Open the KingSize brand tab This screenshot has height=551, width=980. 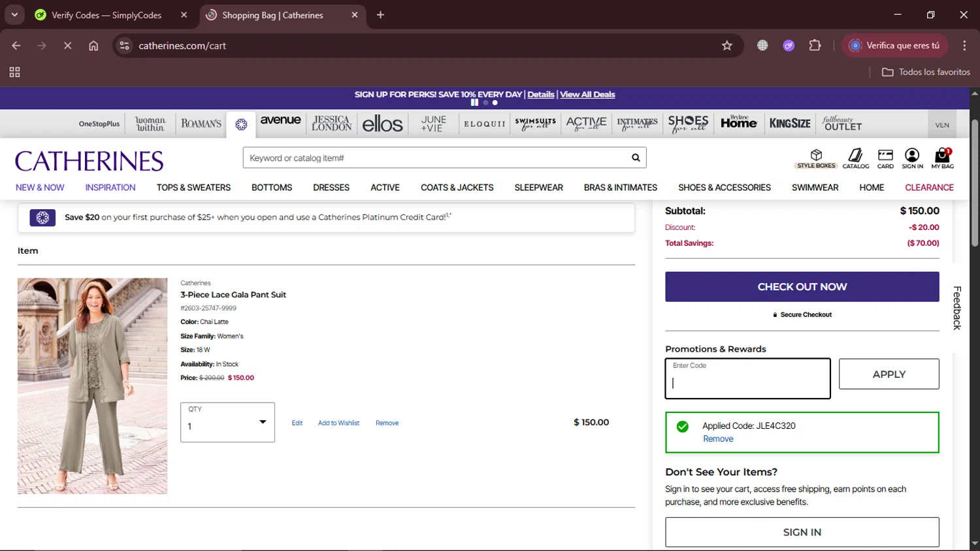point(790,124)
